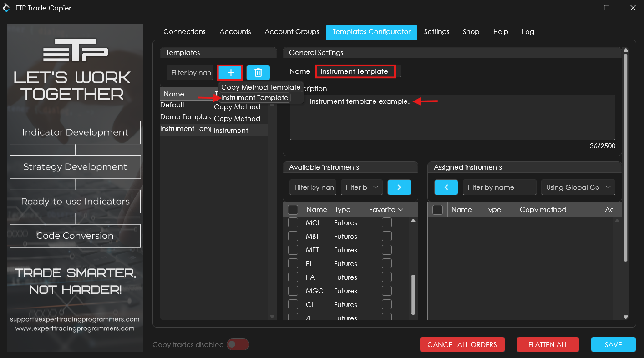Screen dimensions: 644x358
Task: Click the MGC instrument name
Action: pos(314,291)
